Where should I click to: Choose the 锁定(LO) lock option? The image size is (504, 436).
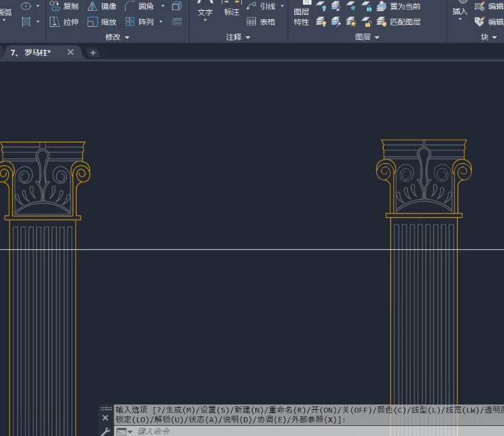133,419
